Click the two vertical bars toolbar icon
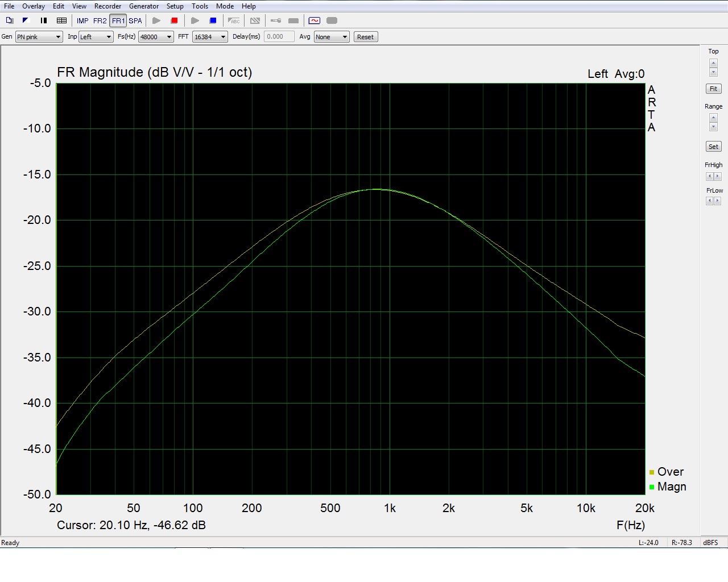This screenshot has height=582, width=728. pos(44,20)
